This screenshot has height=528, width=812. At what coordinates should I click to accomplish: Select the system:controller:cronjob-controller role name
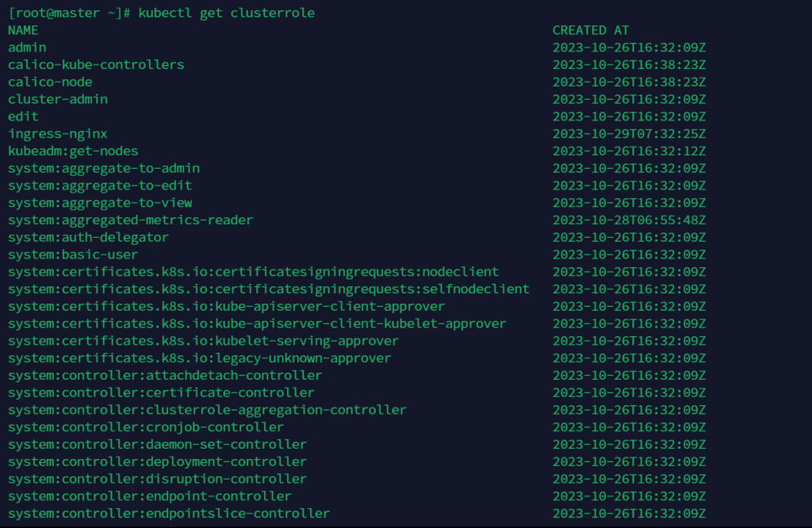(x=146, y=427)
